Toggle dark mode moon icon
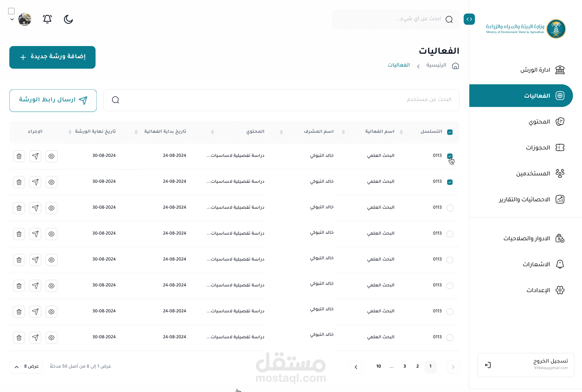 [68, 19]
